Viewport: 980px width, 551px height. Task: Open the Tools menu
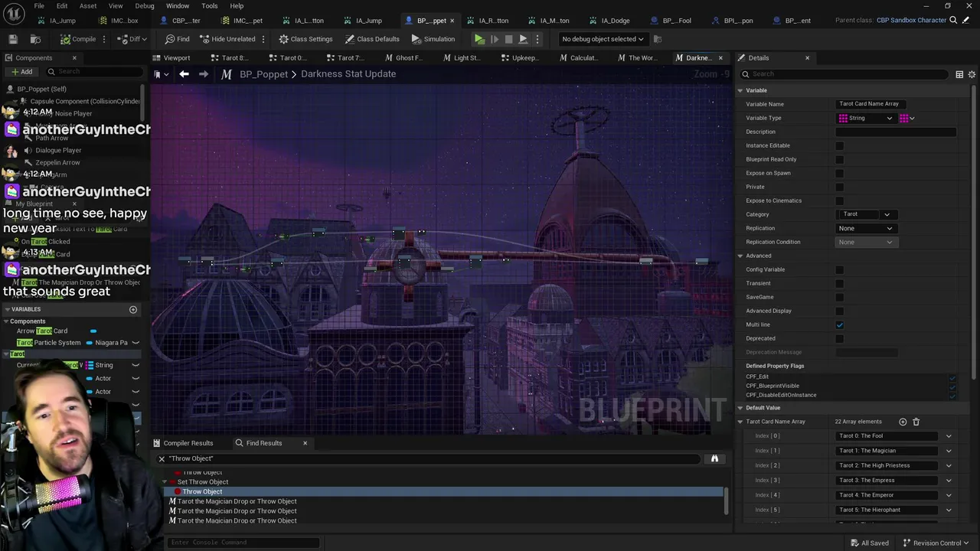coord(210,6)
